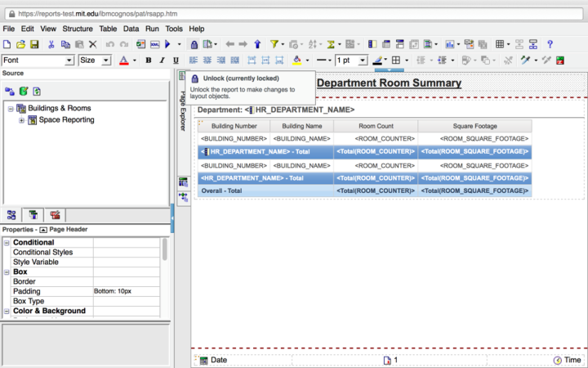588x368 pixels.
Task: Click the Unlock (padlock) toolbar icon
Action: pyautogui.click(x=194, y=44)
